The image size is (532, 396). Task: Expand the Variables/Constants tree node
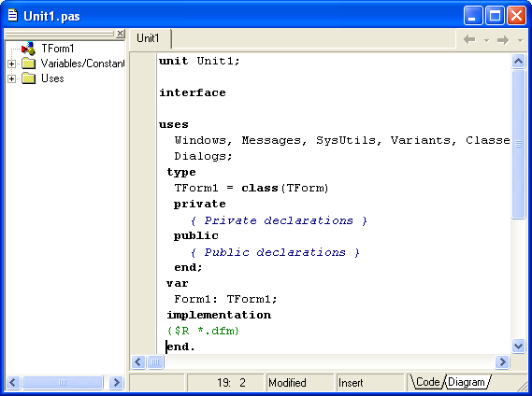tap(11, 64)
